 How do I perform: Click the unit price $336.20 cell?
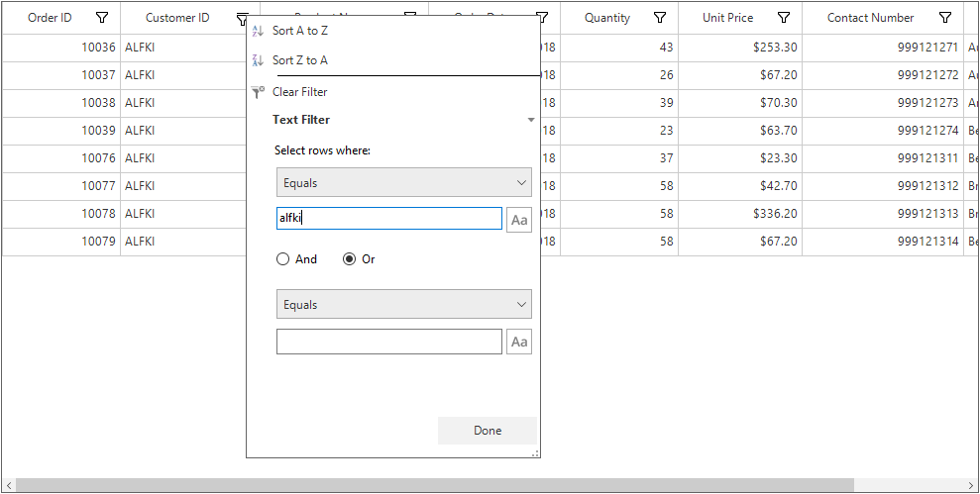coord(740,214)
